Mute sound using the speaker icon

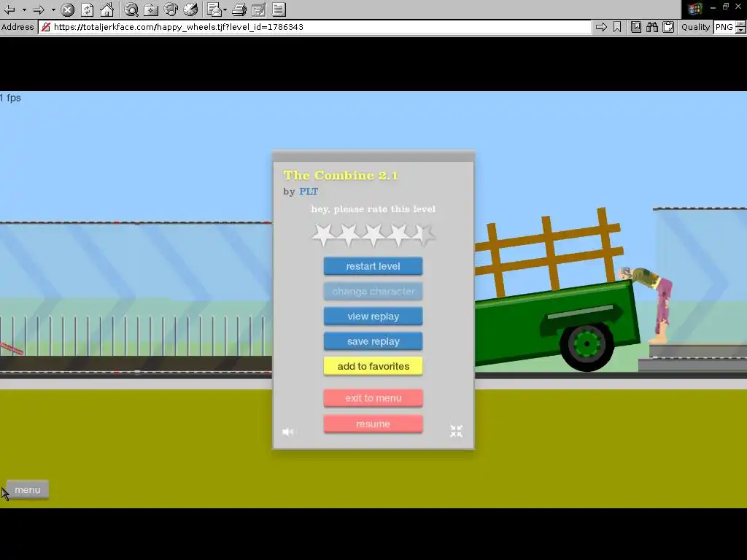point(287,432)
